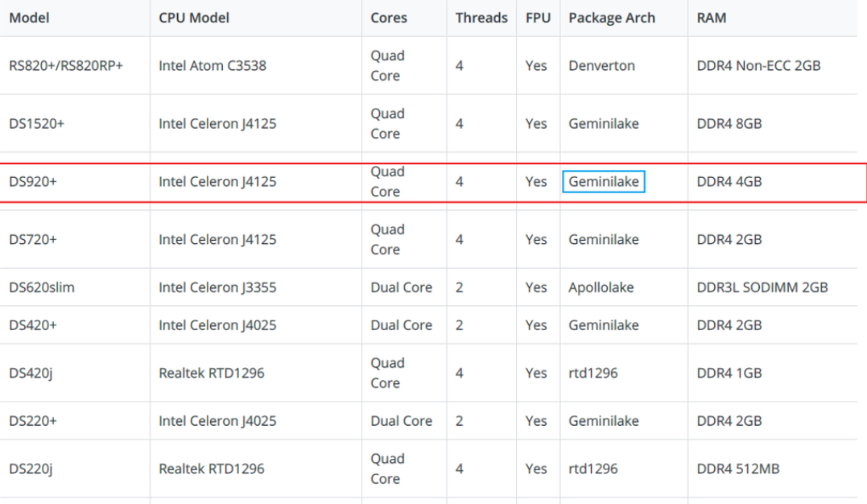Viewport: 867px width, 504px height.
Task: Select the DDR4 4GB RAM cell
Action: pos(729,182)
